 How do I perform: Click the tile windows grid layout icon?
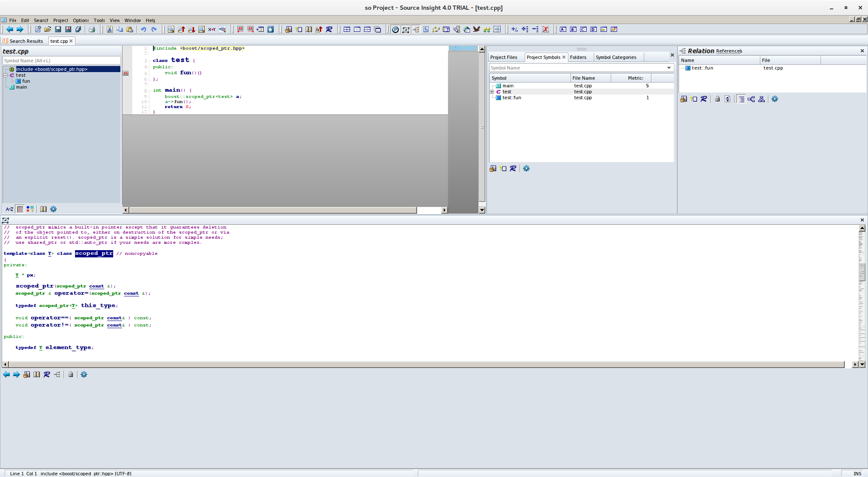[x=347, y=29]
